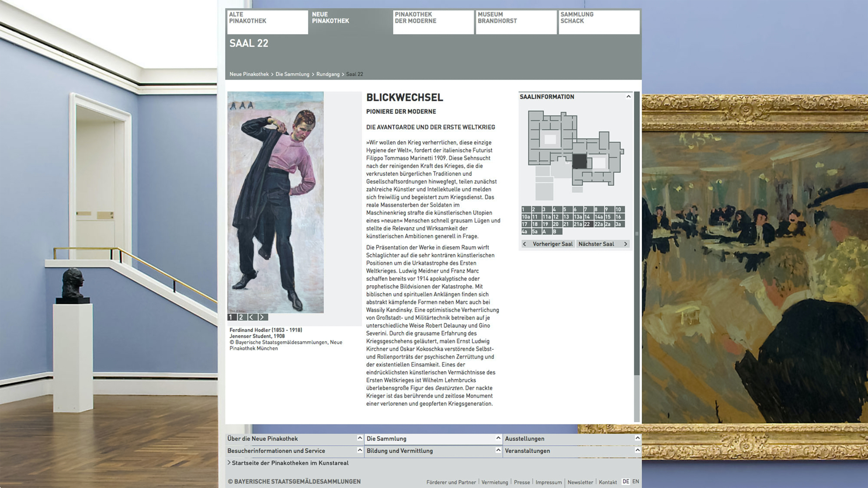The height and width of the screenshot is (488, 868).
Task: Select room 14 in room grid
Action: tap(589, 217)
